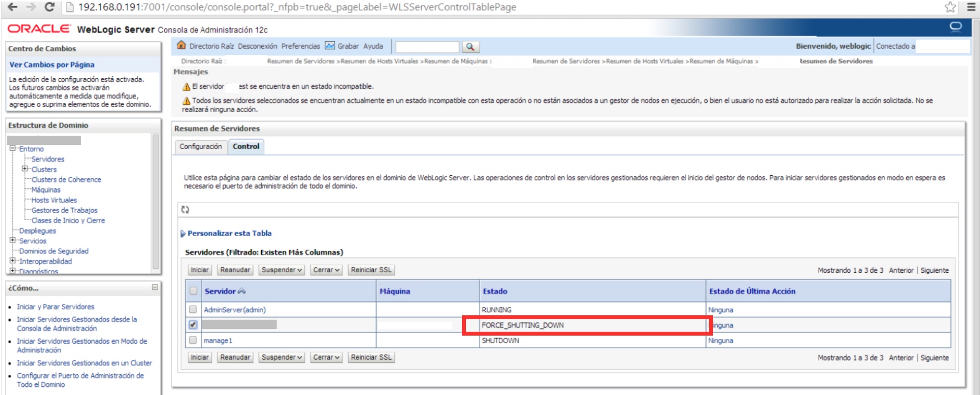Click the Oracle oval icon in header
The image size is (980, 395).
point(955,27)
